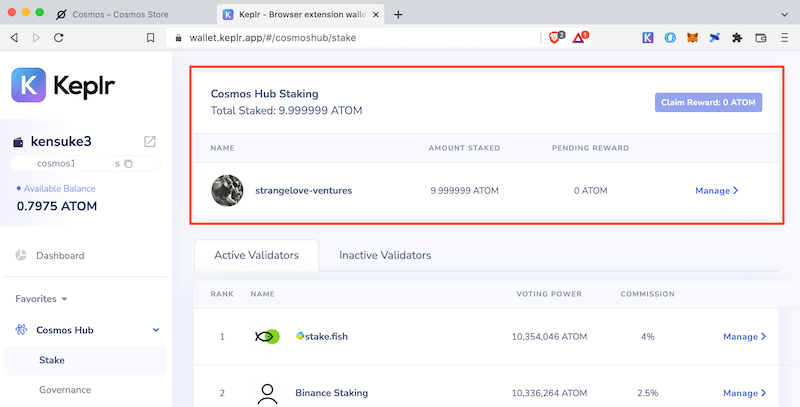The image size is (800, 407).
Task: Click the Dashboard pie chart icon
Action: 21,255
